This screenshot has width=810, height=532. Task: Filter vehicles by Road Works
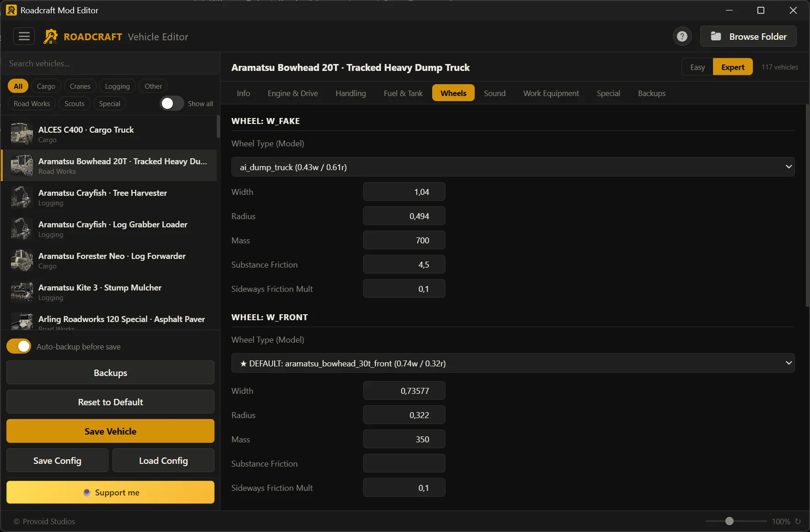[32, 103]
